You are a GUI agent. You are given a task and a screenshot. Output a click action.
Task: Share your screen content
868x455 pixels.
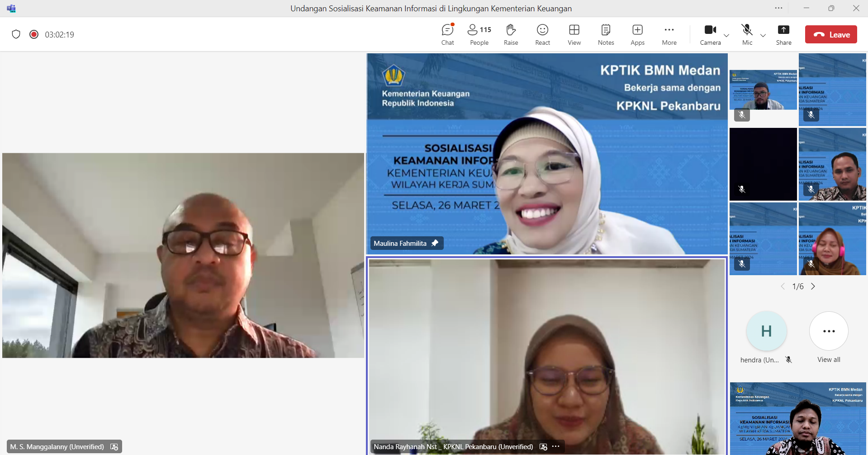[783, 35]
